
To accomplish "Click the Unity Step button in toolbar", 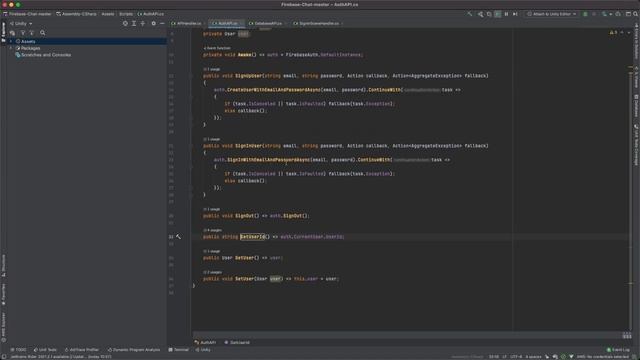I will [x=515, y=14].
